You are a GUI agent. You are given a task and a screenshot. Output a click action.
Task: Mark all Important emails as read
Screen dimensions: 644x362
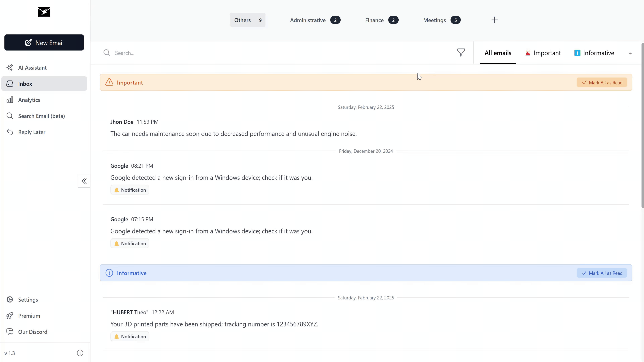[x=602, y=82]
